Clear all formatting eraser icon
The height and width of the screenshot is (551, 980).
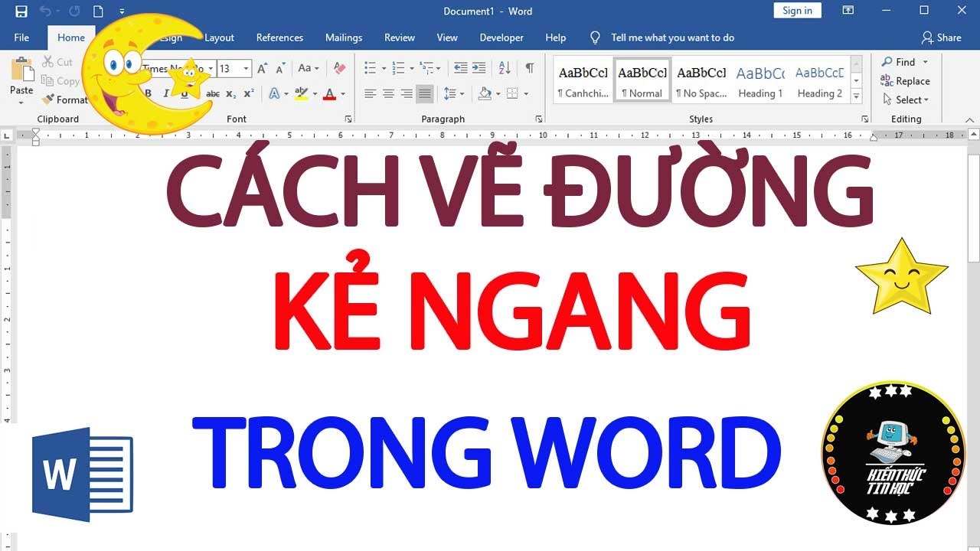pos(340,68)
